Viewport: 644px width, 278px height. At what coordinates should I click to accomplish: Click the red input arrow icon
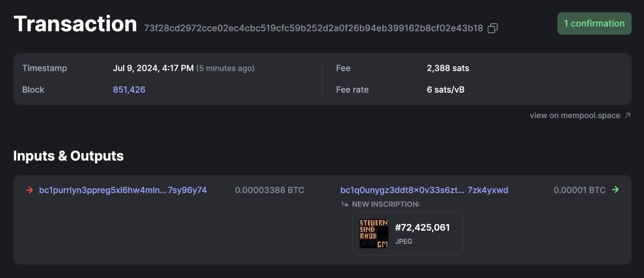(29, 190)
